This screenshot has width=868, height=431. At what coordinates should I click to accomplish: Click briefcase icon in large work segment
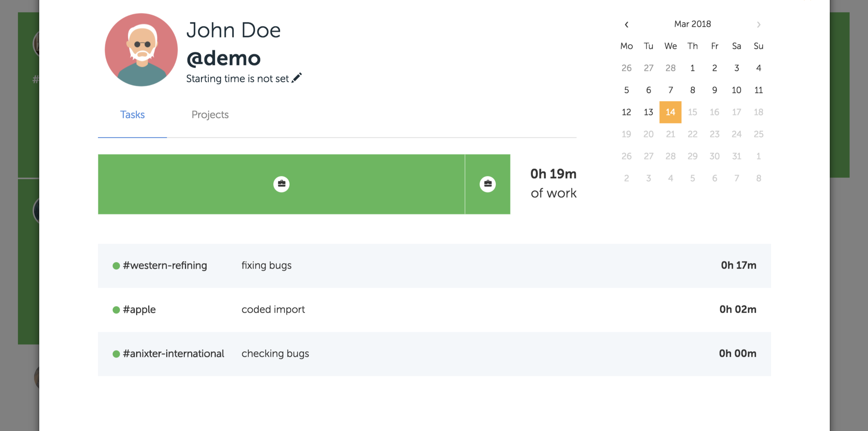pos(282,184)
